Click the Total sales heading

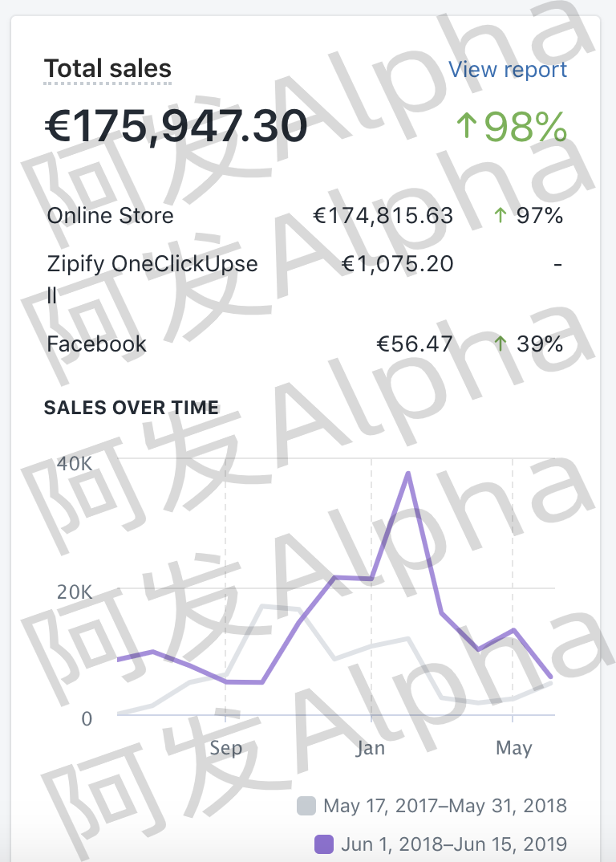107,69
